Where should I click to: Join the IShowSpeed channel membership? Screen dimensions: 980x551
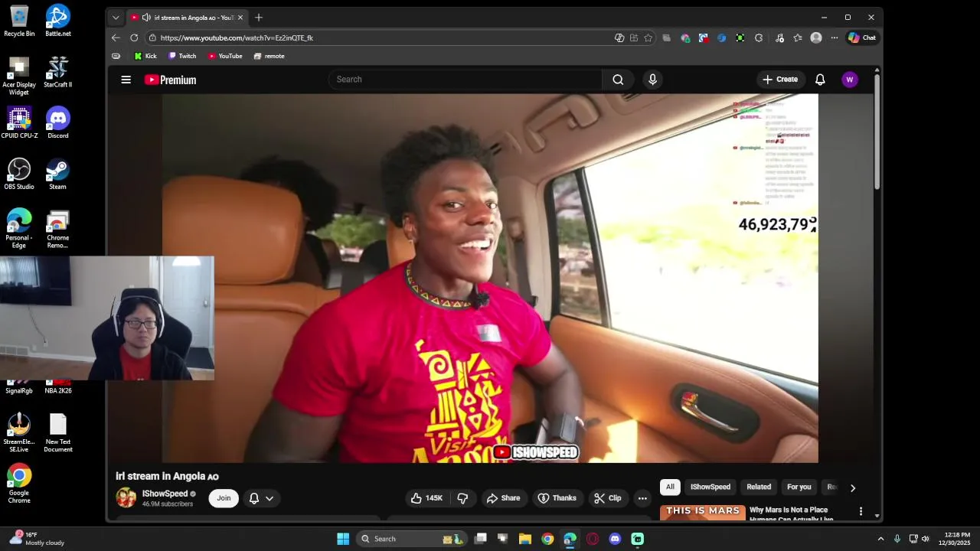pyautogui.click(x=224, y=498)
